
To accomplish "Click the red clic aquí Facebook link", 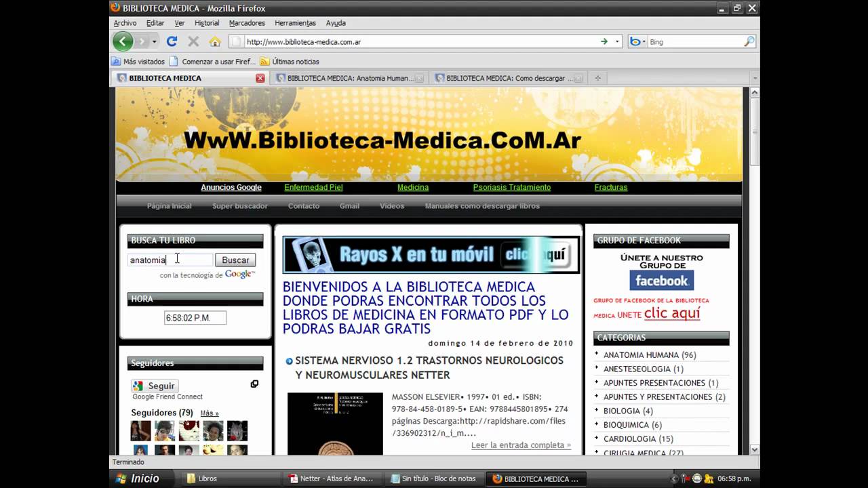I will pos(672,313).
